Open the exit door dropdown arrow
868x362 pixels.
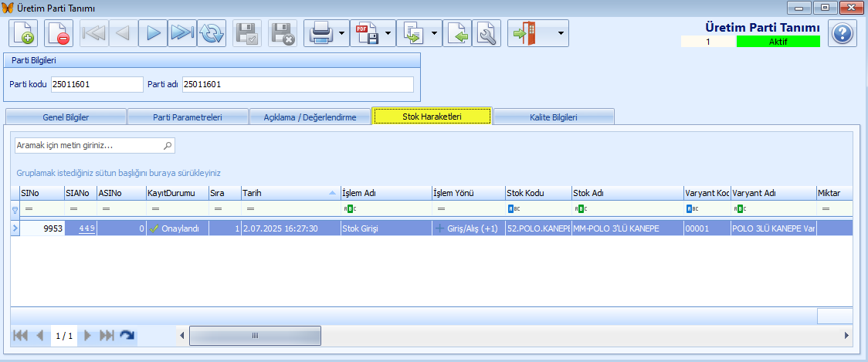click(x=561, y=33)
